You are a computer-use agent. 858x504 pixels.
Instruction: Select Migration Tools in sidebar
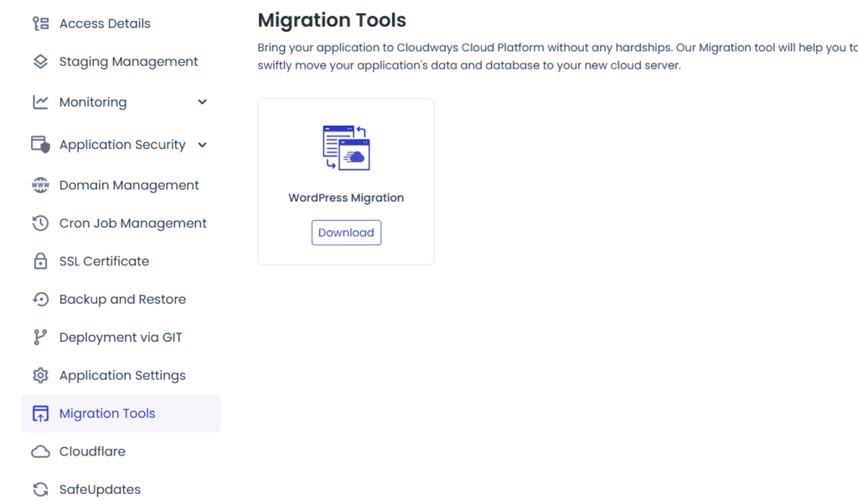121,414
